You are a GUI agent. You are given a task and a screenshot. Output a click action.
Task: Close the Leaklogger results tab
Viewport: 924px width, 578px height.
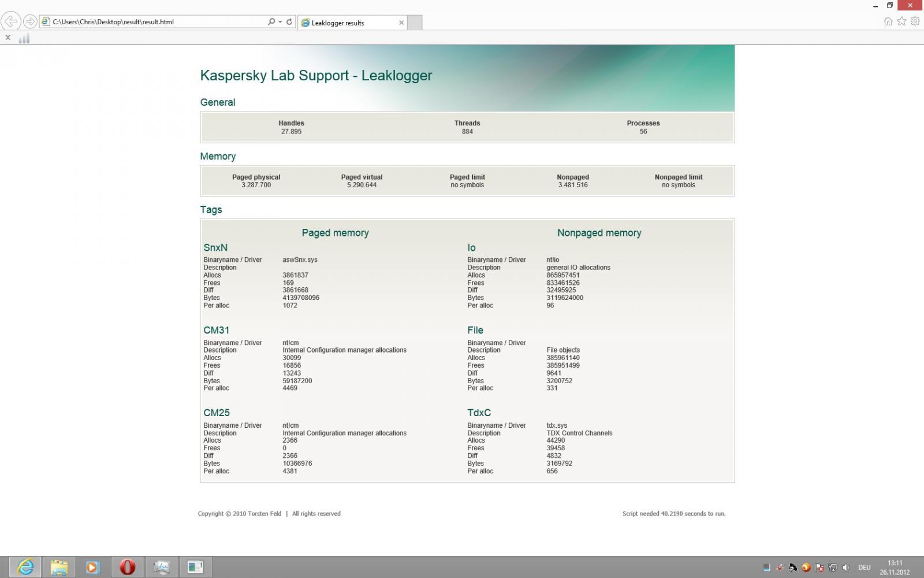click(x=401, y=23)
